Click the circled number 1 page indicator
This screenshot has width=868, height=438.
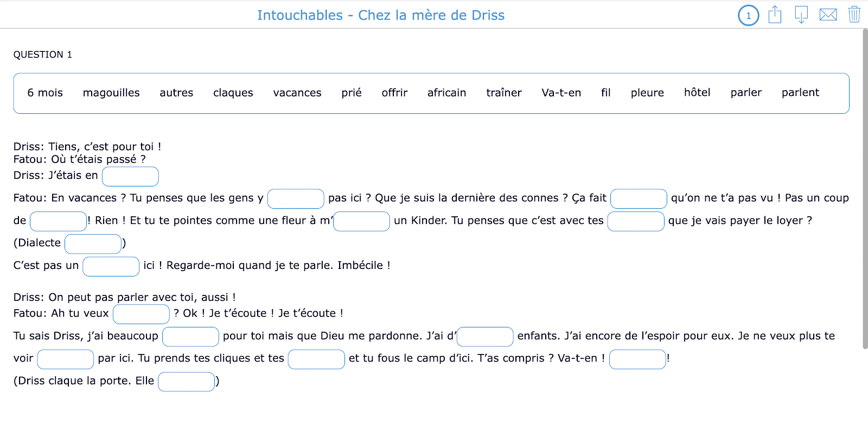pos(749,15)
